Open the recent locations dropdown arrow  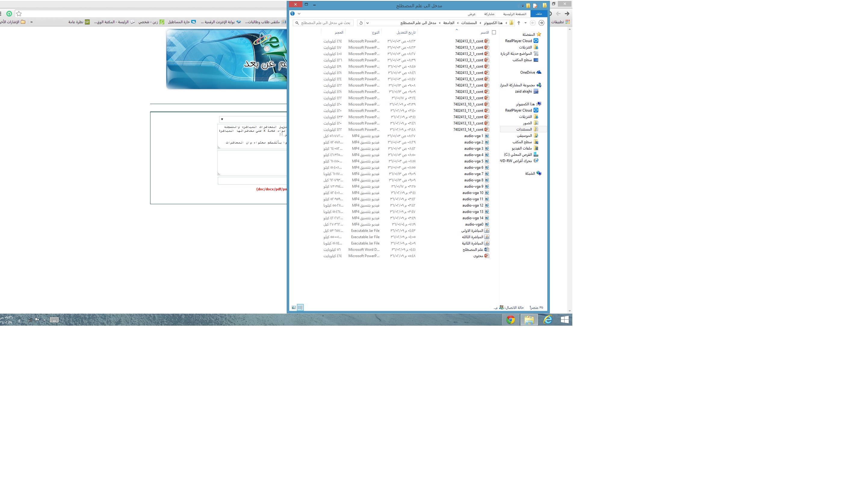tap(525, 23)
